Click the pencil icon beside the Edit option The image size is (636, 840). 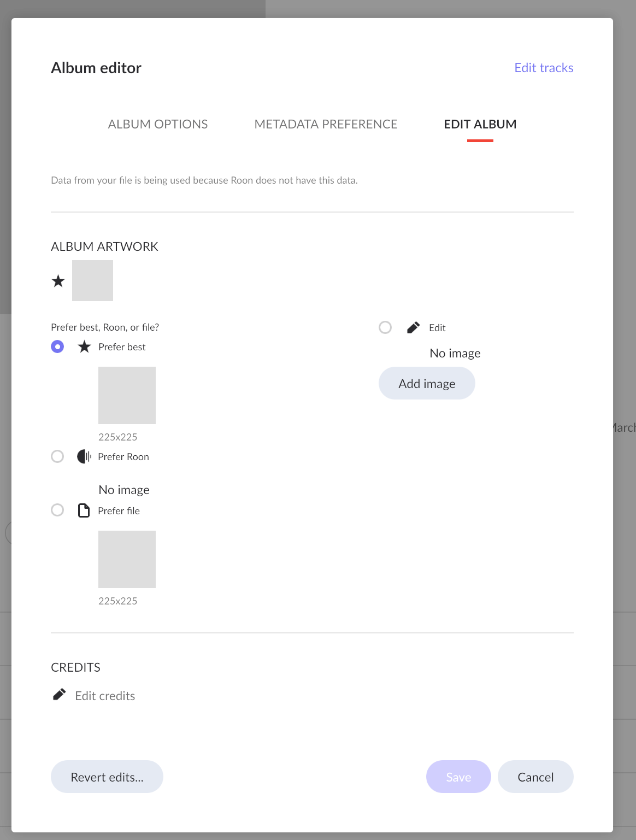(414, 327)
